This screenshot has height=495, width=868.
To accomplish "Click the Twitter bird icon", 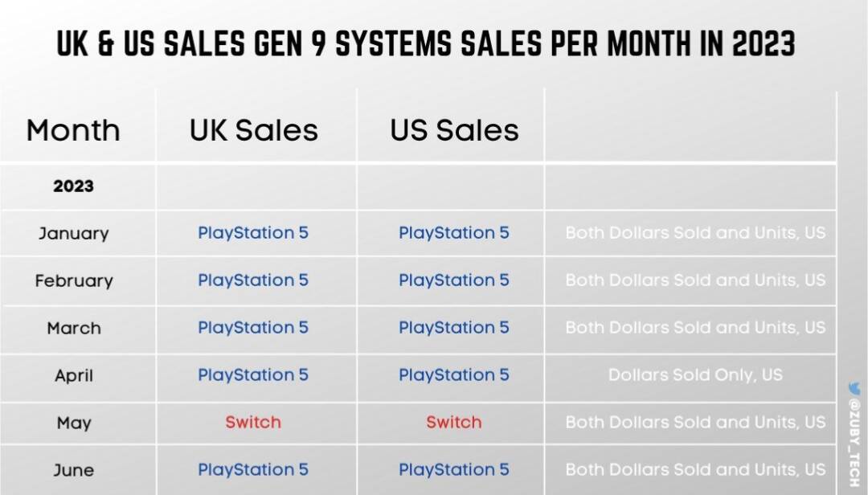I will [x=854, y=388].
